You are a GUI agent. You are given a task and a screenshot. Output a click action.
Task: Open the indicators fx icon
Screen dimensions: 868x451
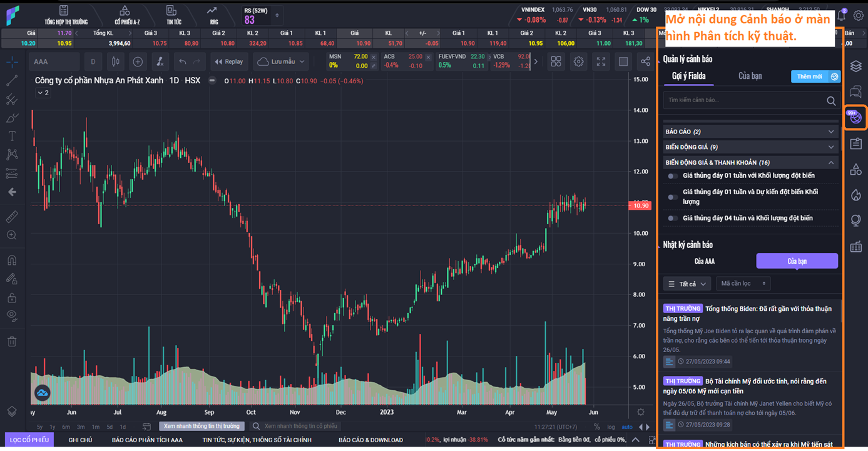click(160, 61)
